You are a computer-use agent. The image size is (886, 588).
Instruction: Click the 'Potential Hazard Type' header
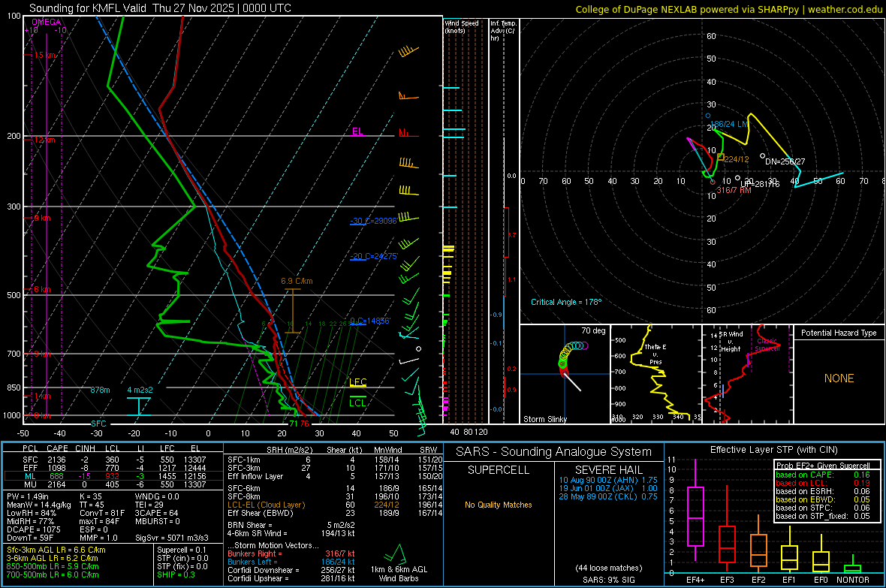click(839, 333)
